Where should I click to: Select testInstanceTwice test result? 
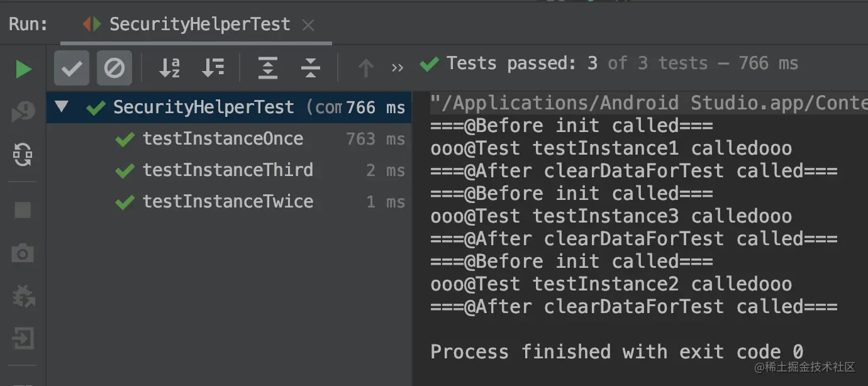pos(228,202)
